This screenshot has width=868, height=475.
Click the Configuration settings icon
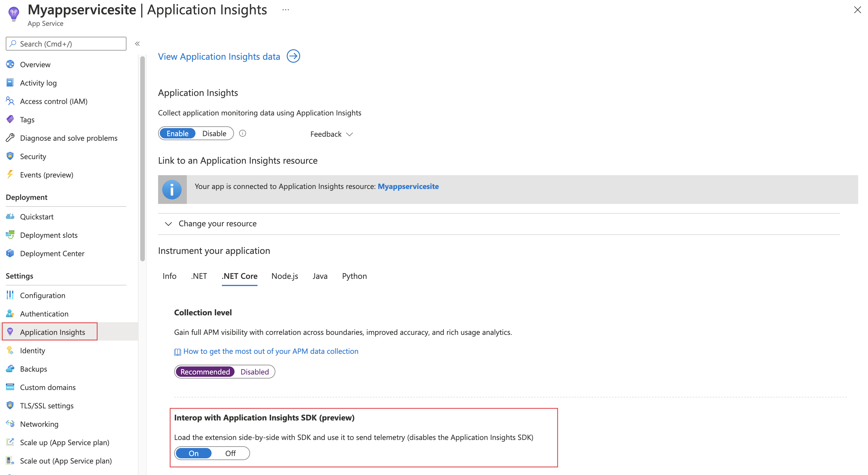pos(10,295)
